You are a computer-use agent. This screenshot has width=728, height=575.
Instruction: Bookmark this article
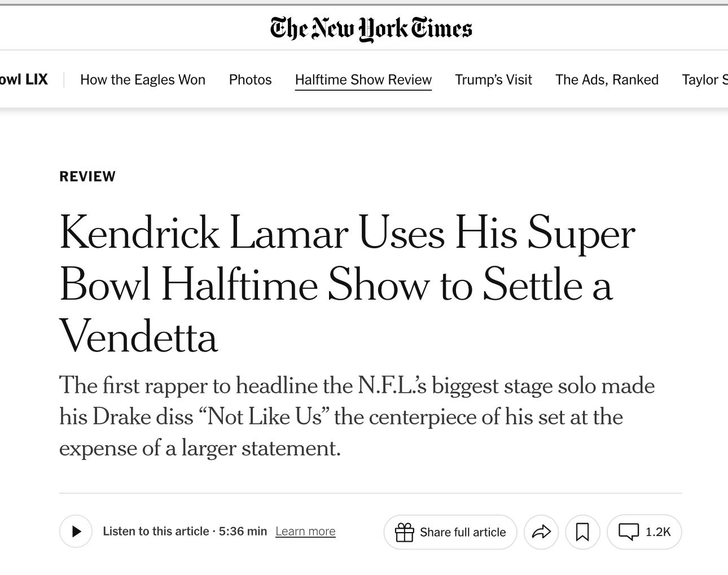pos(582,532)
